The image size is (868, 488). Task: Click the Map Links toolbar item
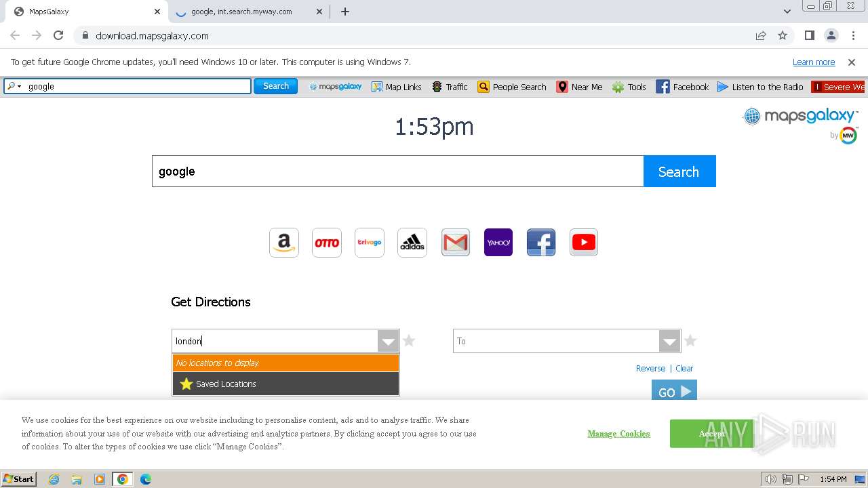point(397,87)
